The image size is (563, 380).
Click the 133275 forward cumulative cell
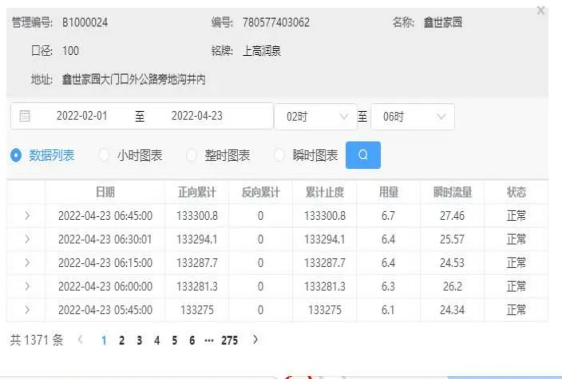pyautogui.click(x=197, y=310)
